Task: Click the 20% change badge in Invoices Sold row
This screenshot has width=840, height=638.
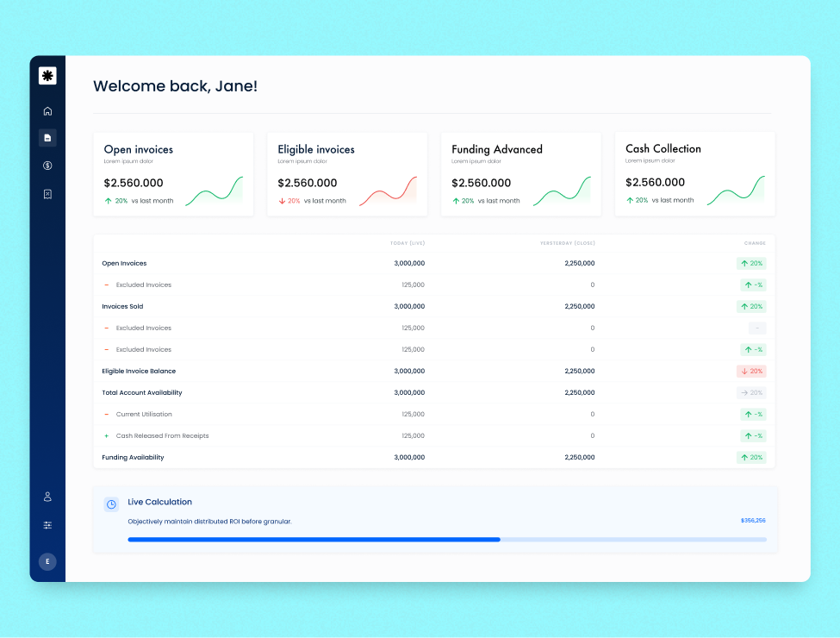Action: click(751, 307)
